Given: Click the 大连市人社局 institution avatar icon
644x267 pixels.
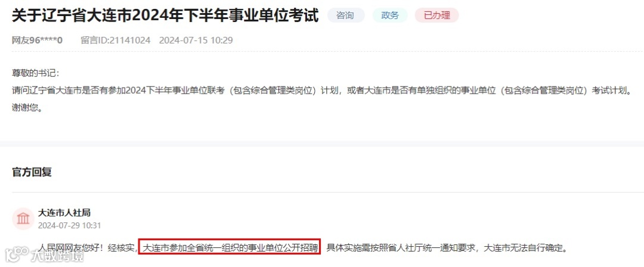Looking at the screenshot, I should [x=23, y=219].
